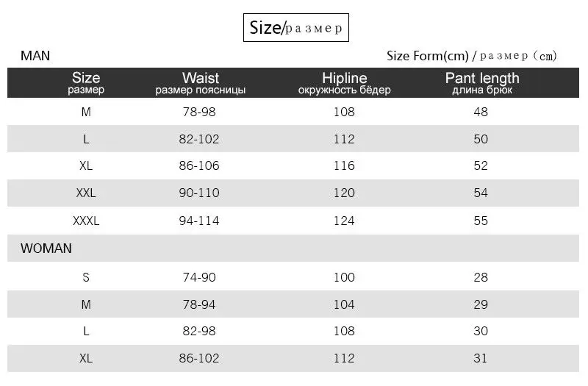The height and width of the screenshot is (386, 588).
Task: Click pant length value 54
Action: pyautogui.click(x=481, y=193)
